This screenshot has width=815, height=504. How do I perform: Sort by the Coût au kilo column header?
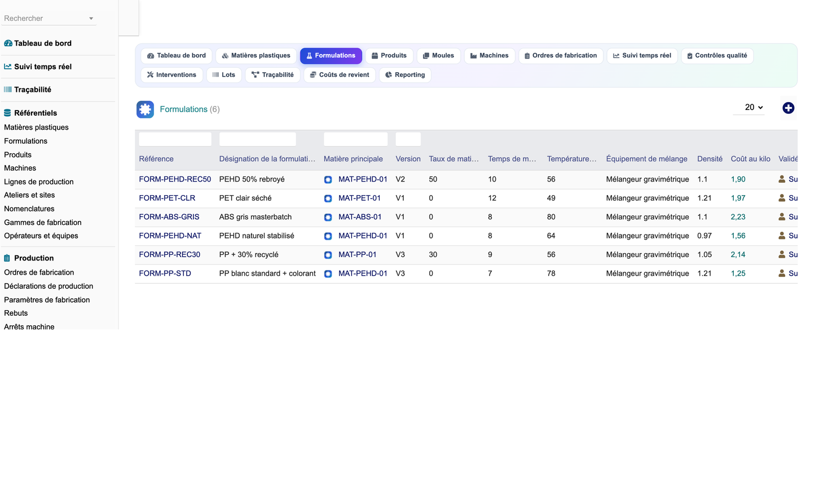(x=750, y=159)
